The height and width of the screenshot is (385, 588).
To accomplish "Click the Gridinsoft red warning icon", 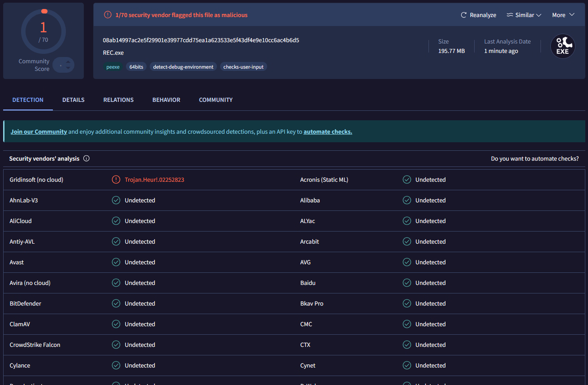I will pyautogui.click(x=116, y=179).
